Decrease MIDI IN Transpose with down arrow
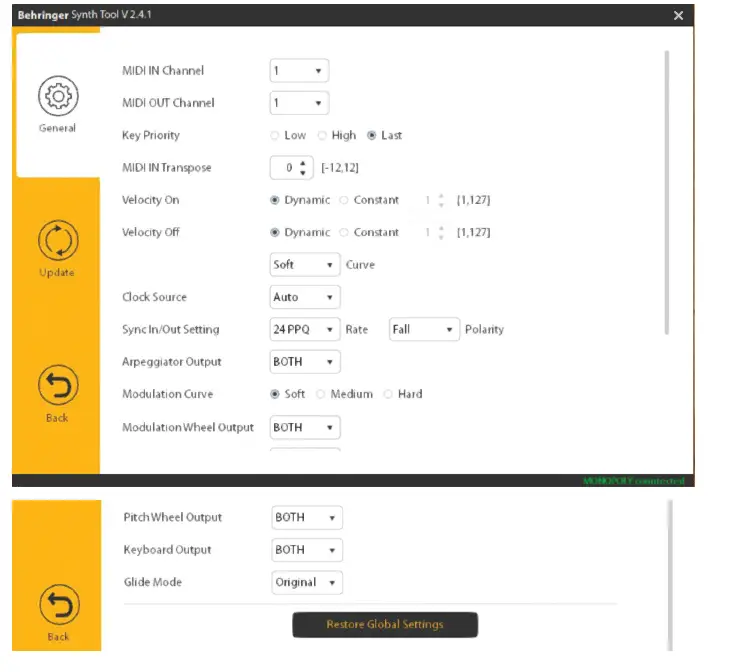Viewport: 745px width, 672px height. 303,173
